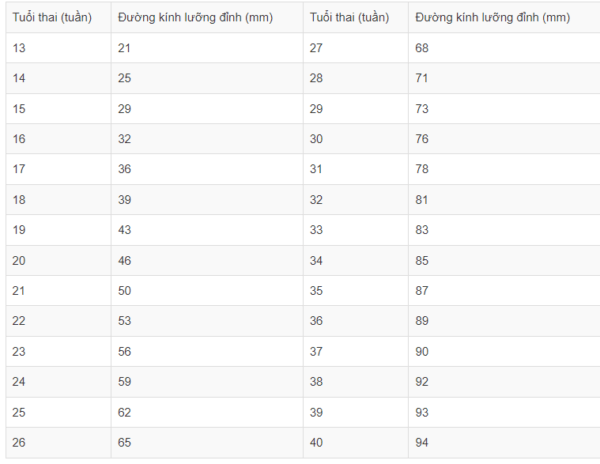
Task: Select the cell for week 13
Action: click(59, 48)
